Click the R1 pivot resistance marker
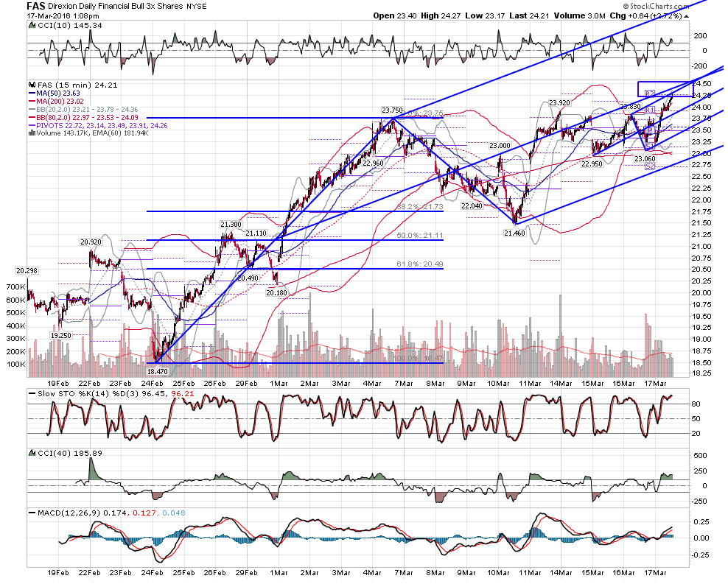 650,110
